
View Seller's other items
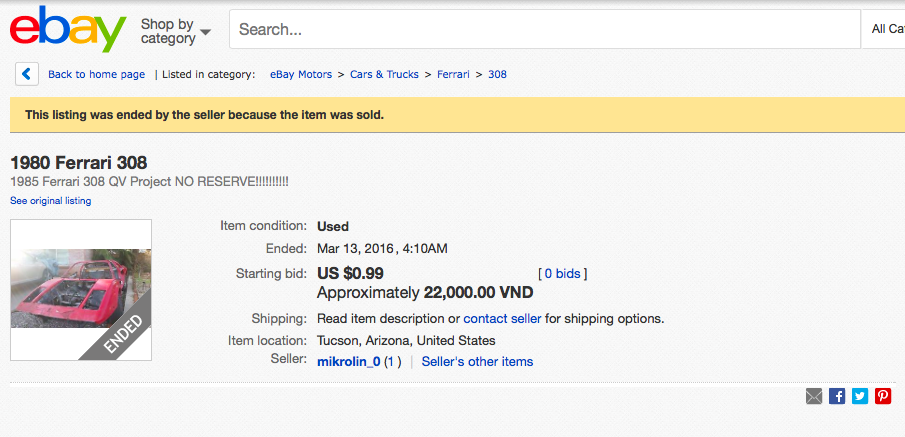pyautogui.click(x=477, y=362)
